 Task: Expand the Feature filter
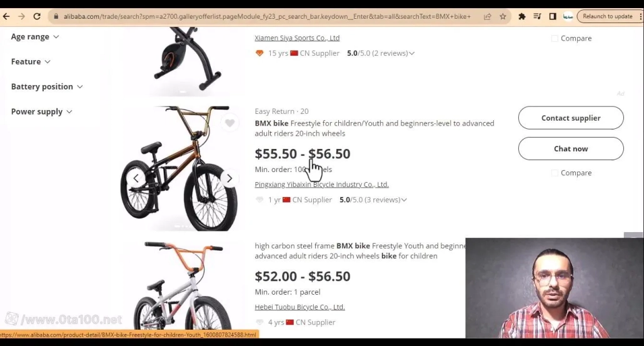tap(31, 62)
